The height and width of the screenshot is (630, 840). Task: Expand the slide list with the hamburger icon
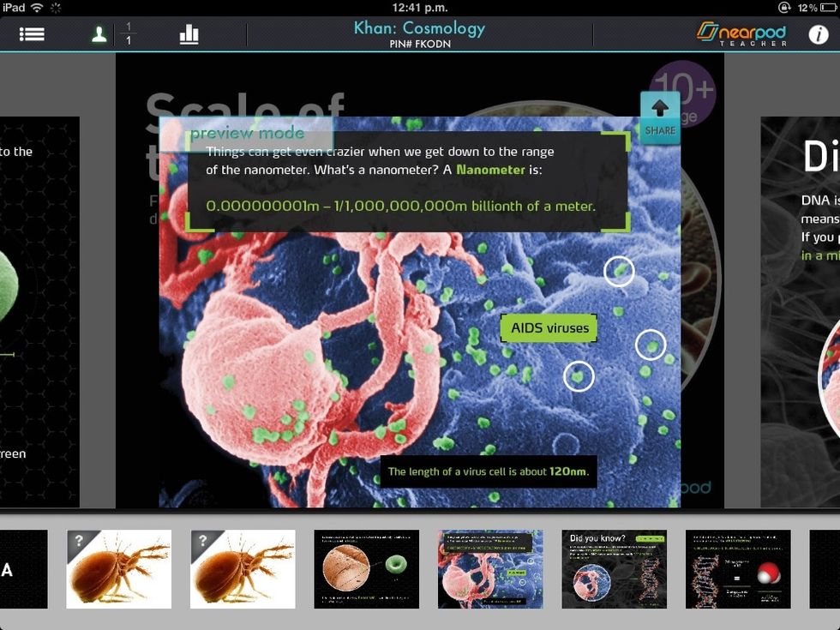(33, 34)
